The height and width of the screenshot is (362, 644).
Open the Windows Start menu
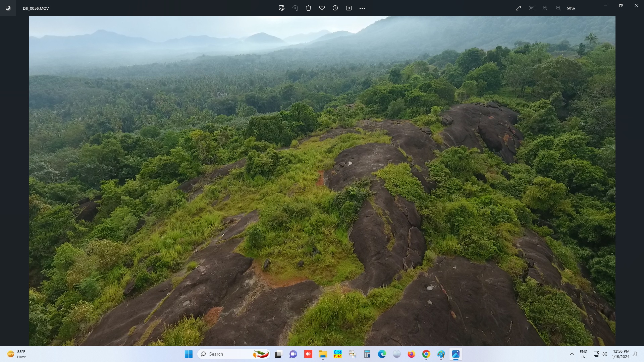189,354
